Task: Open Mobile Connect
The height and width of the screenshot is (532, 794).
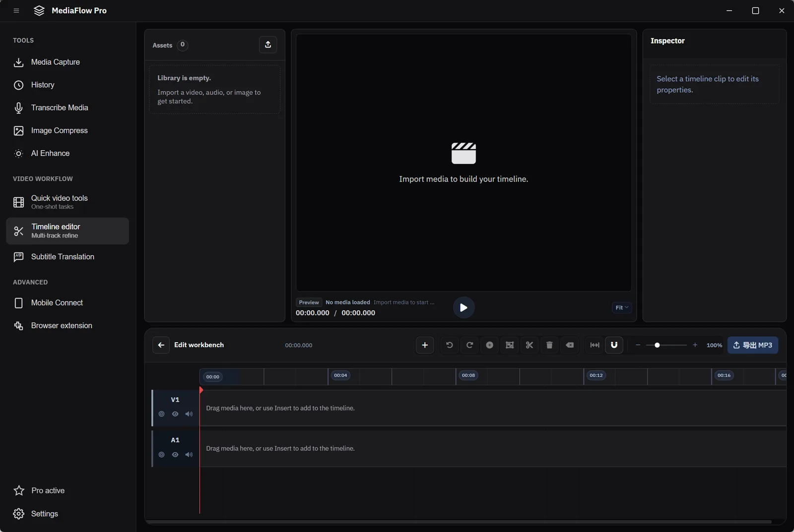Action: pos(67,302)
